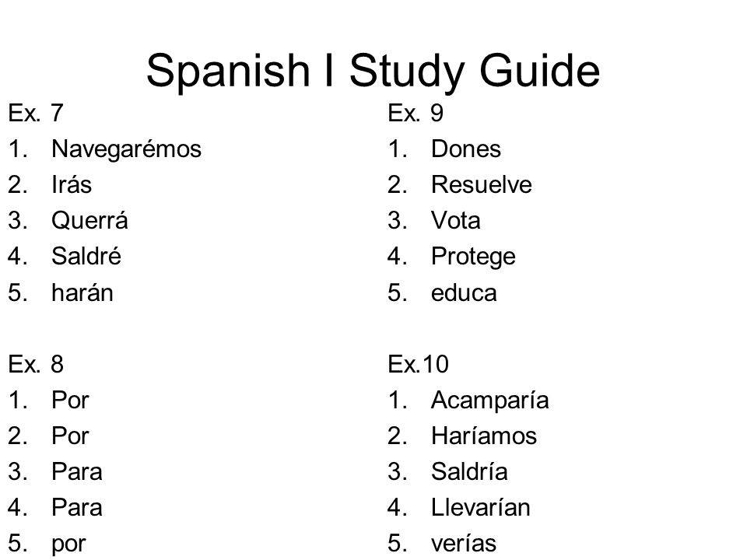The image size is (747, 560).
Task: Click on Vota in Ex. 9
Action: pyautogui.click(x=456, y=220)
